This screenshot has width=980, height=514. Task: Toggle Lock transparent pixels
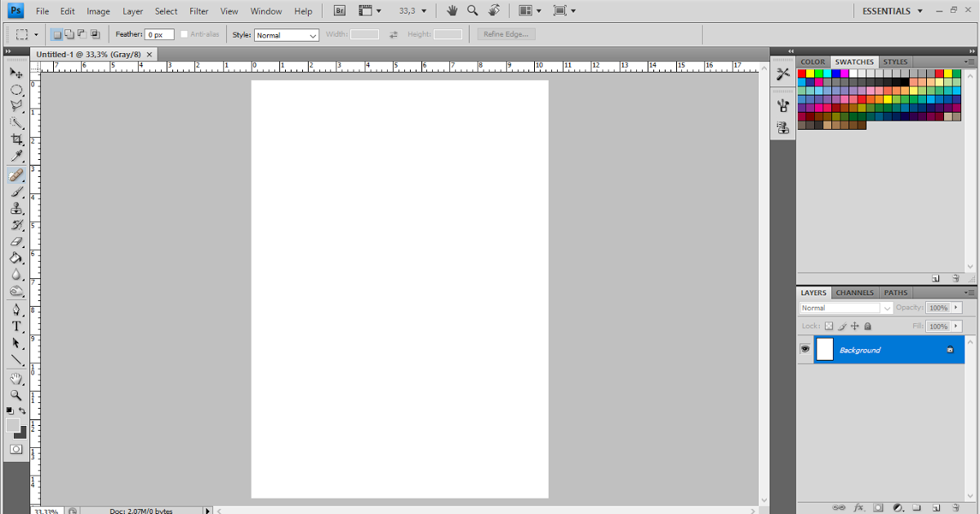(829, 326)
